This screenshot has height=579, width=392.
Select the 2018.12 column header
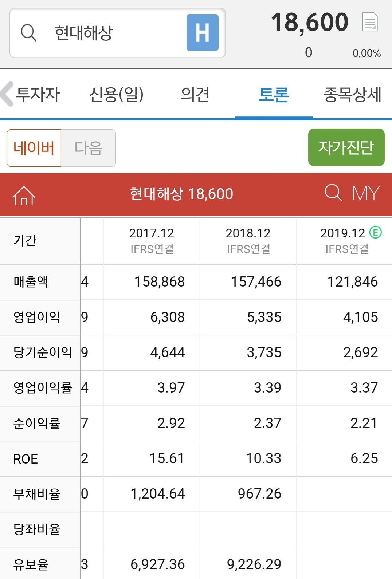(x=248, y=241)
